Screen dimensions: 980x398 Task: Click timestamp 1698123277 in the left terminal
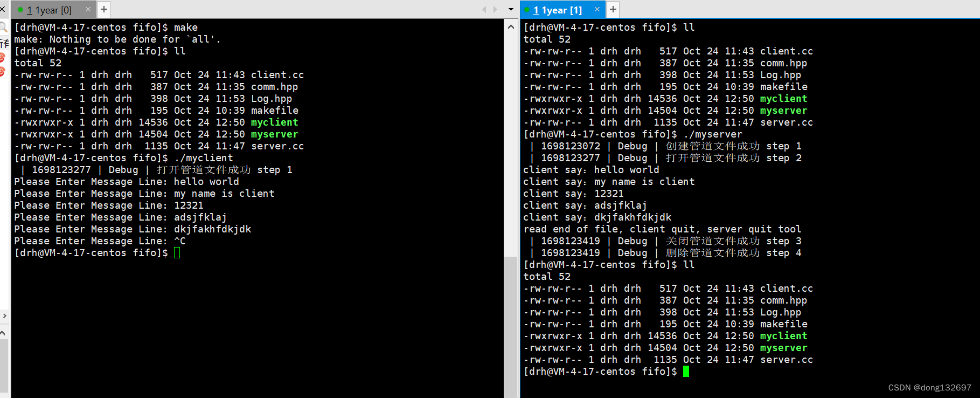[61, 170]
